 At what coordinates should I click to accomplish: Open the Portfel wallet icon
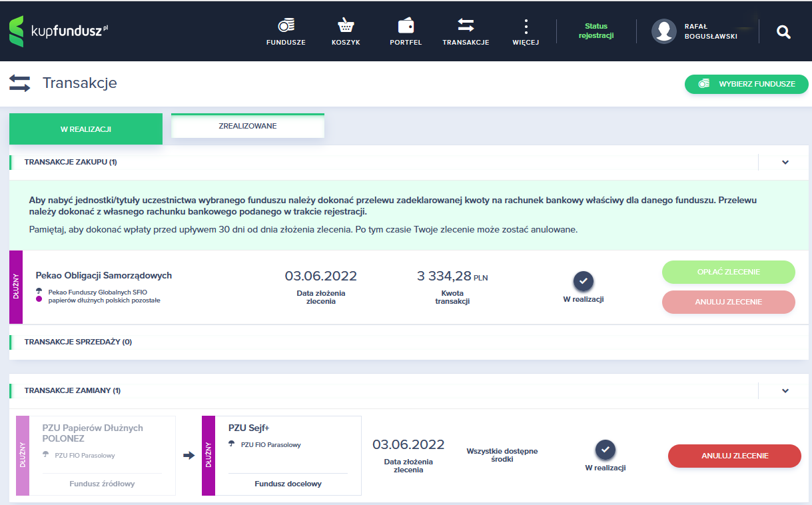pyautogui.click(x=406, y=25)
